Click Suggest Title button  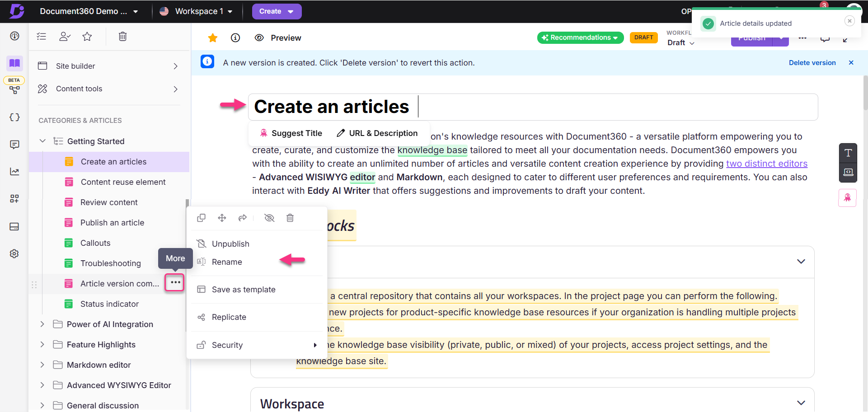click(291, 133)
